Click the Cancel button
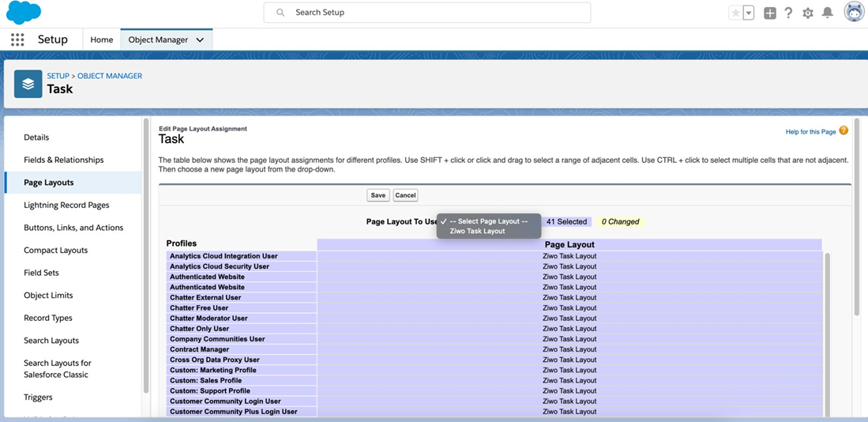 (405, 195)
